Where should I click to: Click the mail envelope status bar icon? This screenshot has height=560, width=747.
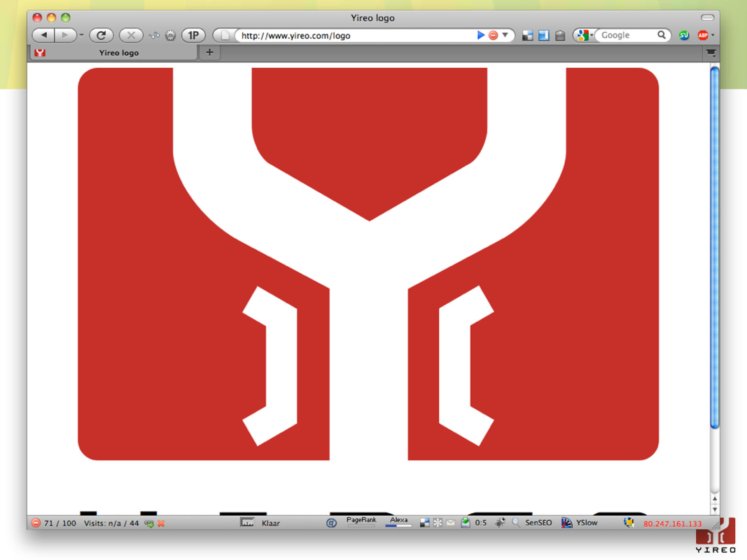451,523
